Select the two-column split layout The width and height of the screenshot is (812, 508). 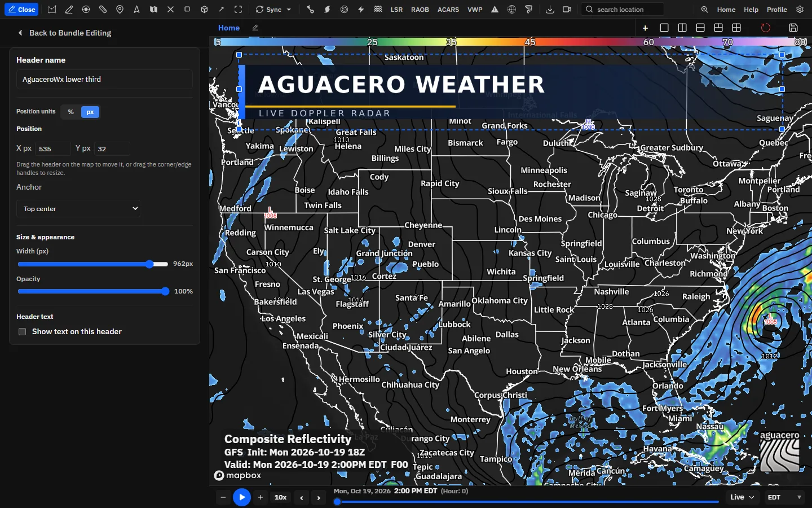682,28
